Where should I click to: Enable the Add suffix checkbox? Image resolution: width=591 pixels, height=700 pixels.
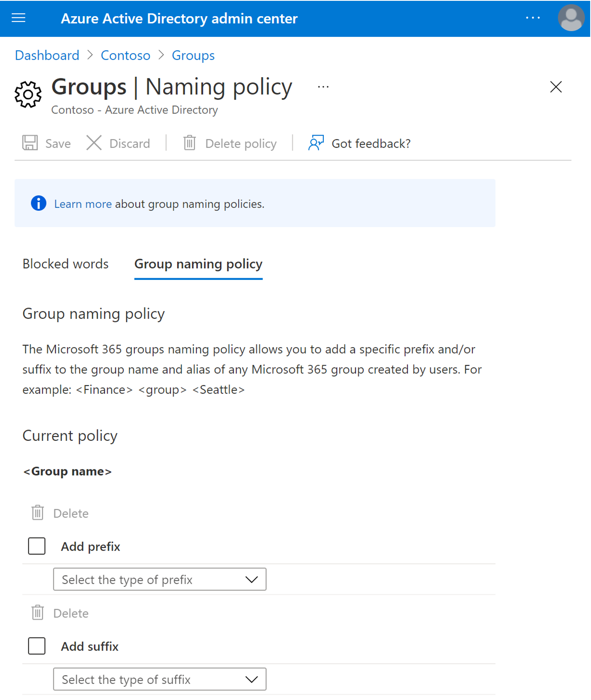click(37, 646)
